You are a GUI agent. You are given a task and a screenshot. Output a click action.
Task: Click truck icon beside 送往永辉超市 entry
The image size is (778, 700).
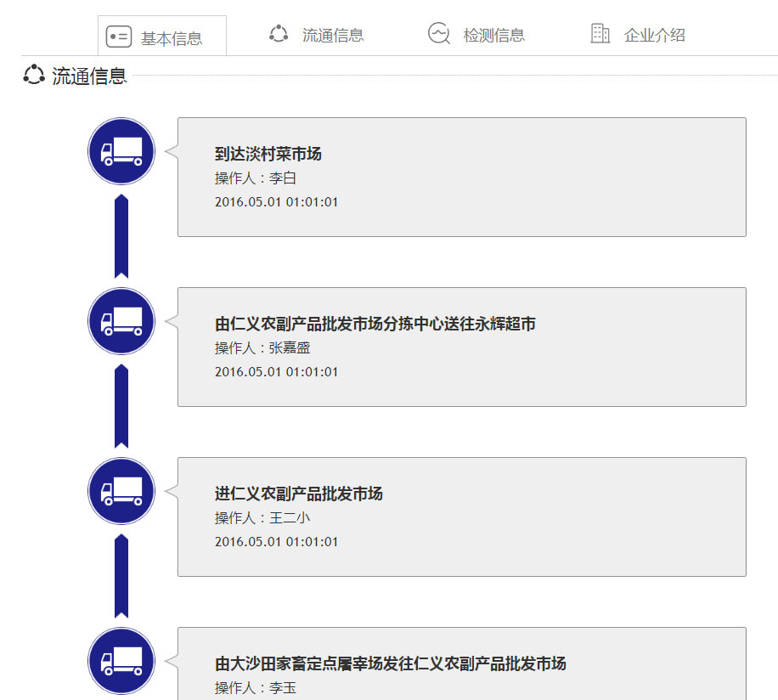pyautogui.click(x=121, y=321)
